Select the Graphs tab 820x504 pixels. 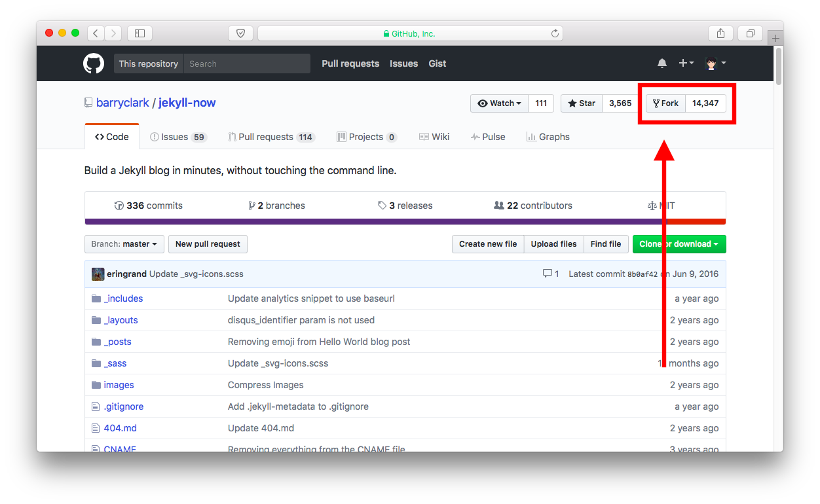pos(548,137)
